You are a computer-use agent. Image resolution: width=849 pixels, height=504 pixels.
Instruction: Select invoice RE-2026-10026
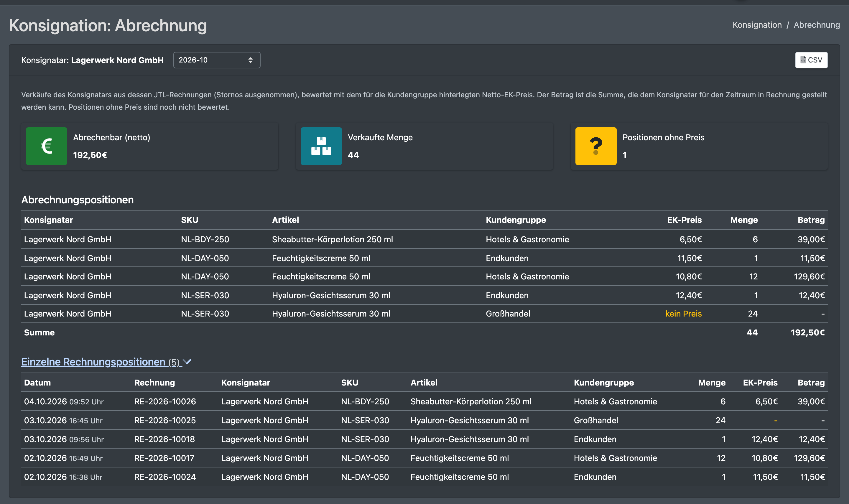tap(165, 401)
